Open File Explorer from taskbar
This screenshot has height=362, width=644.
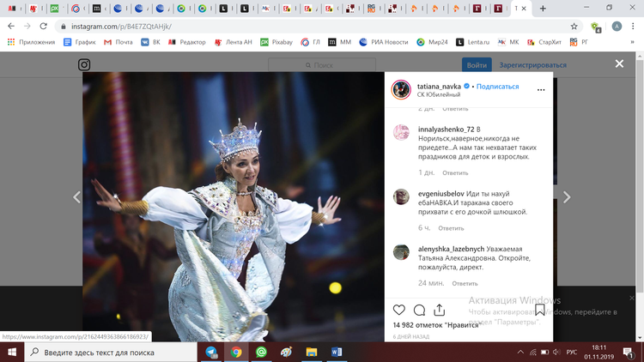coord(312,353)
